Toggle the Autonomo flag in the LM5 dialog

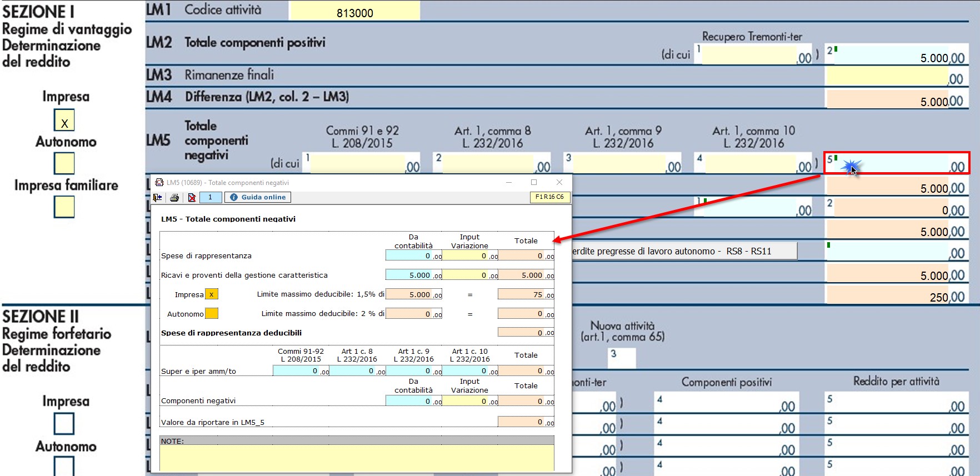click(x=212, y=314)
